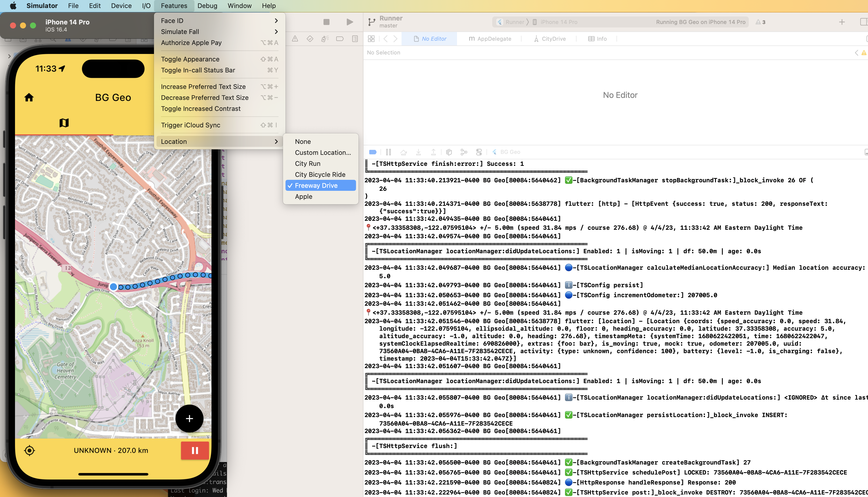Image resolution: width=868 pixels, height=497 pixels.
Task: Click the pause program execution icon
Action: point(388,152)
